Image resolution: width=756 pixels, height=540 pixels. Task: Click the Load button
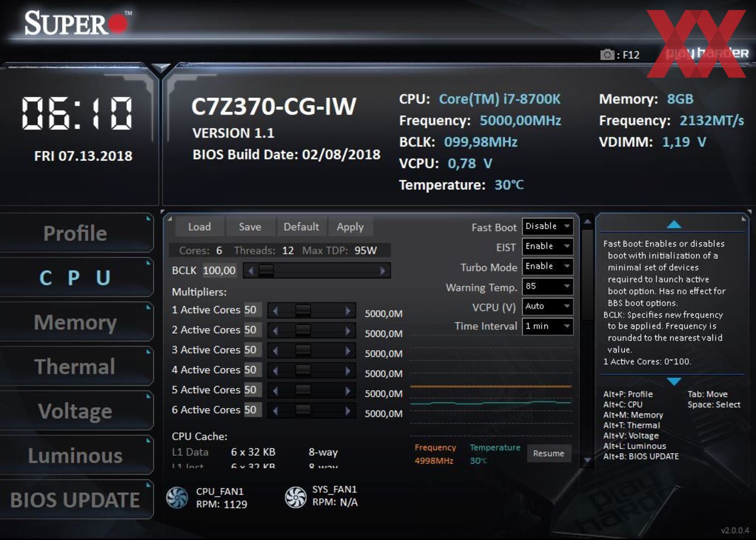pos(200,227)
